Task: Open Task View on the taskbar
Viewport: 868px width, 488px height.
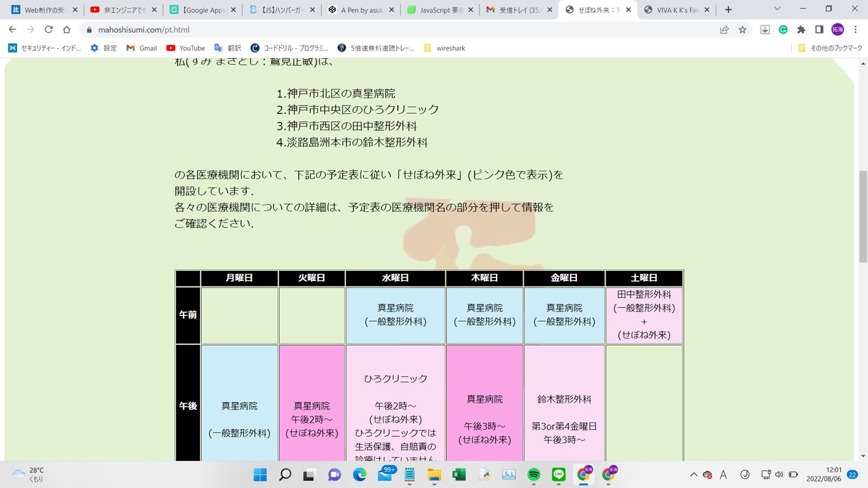Action: [x=309, y=474]
